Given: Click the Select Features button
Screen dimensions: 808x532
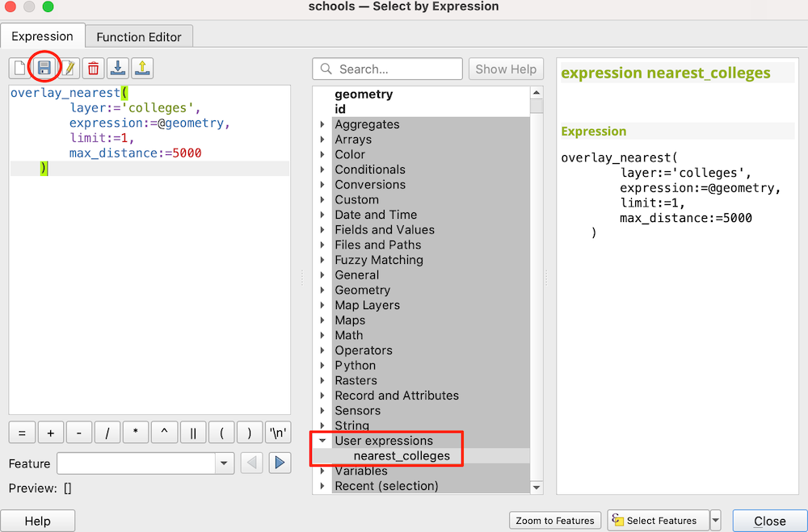Looking at the screenshot, I should click(658, 521).
